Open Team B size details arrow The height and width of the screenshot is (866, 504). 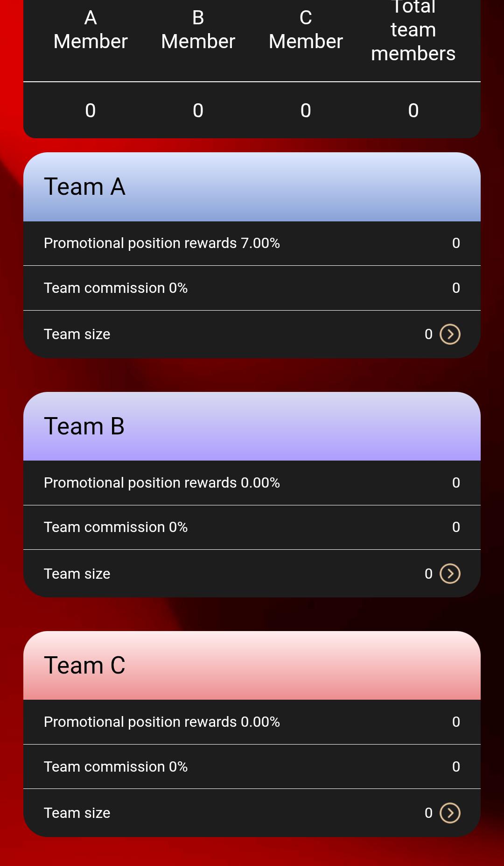450,574
